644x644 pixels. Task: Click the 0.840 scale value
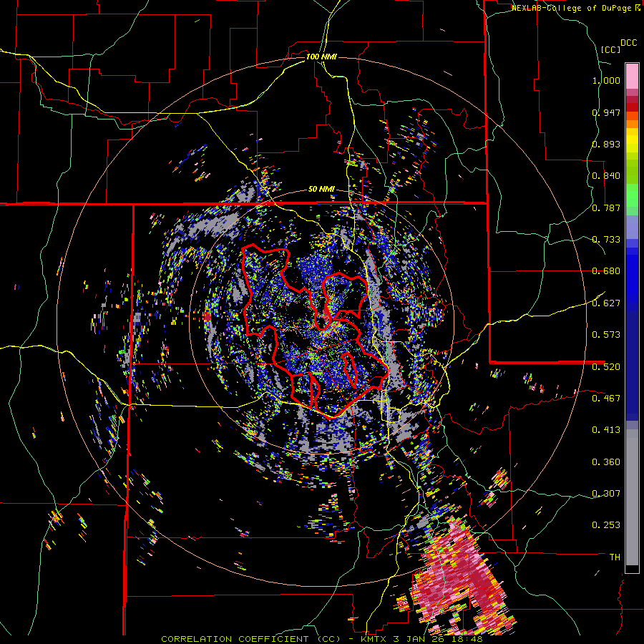[x=606, y=176]
